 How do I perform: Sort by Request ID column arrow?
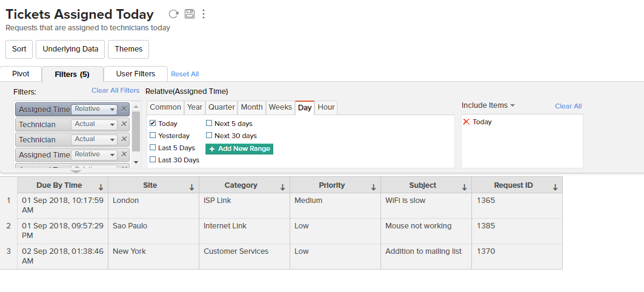tap(555, 187)
